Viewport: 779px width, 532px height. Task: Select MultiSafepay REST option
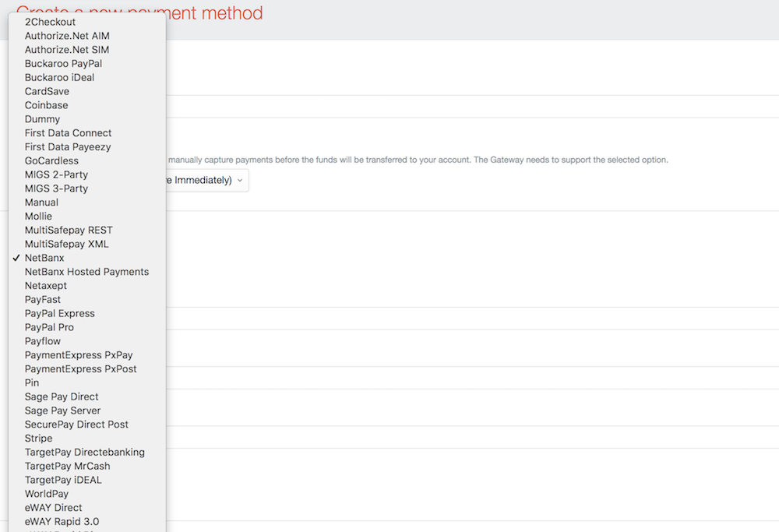pos(87,231)
